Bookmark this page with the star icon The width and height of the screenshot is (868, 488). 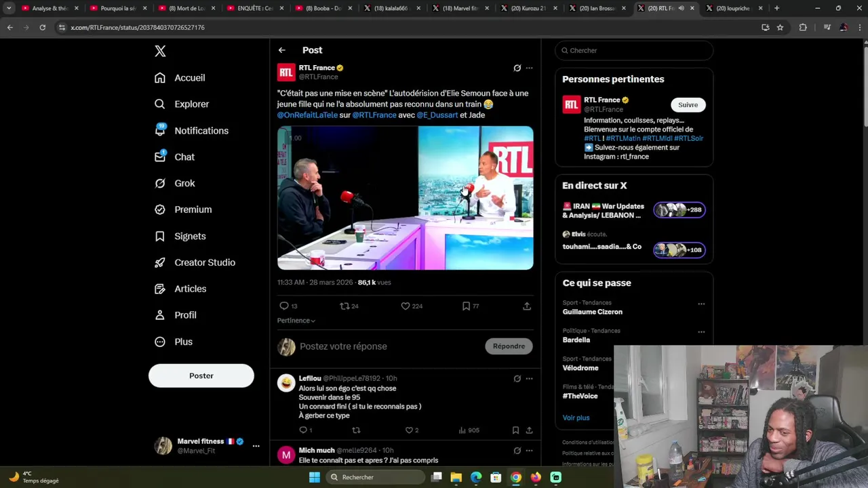780,27
